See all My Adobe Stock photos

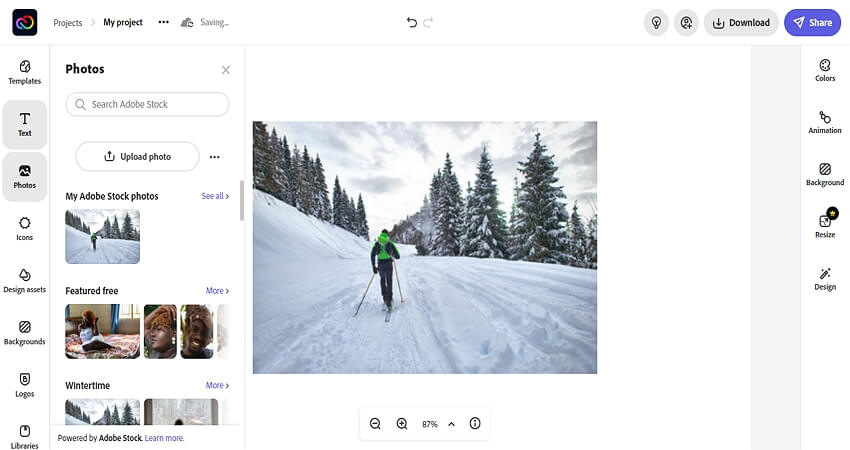coord(215,196)
